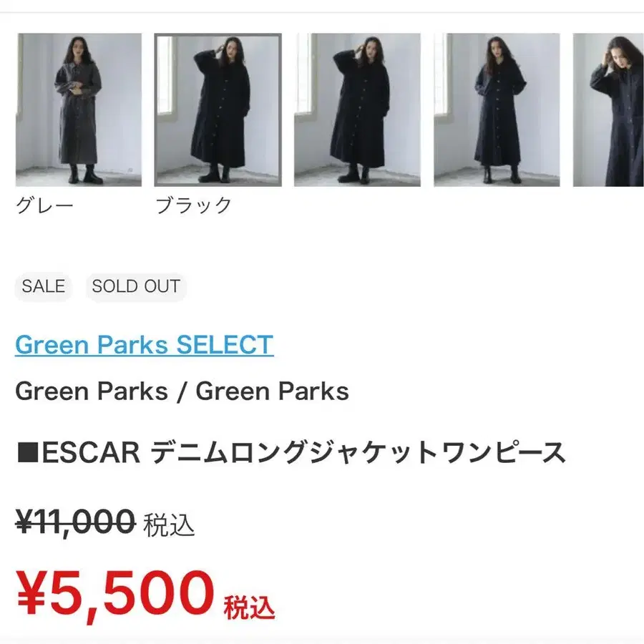The height and width of the screenshot is (644, 644).
Task: Click the black 税込 label beside ¥11,000
Action: click(169, 525)
